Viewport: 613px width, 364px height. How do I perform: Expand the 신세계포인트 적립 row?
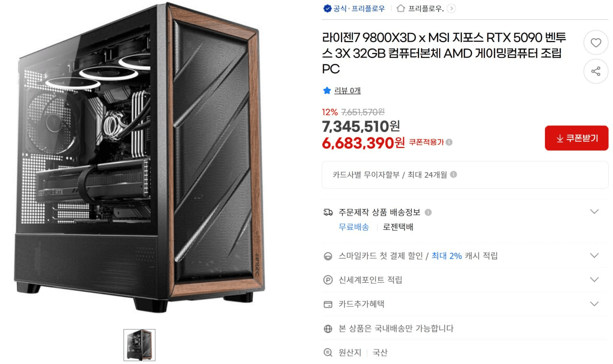pos(594,280)
